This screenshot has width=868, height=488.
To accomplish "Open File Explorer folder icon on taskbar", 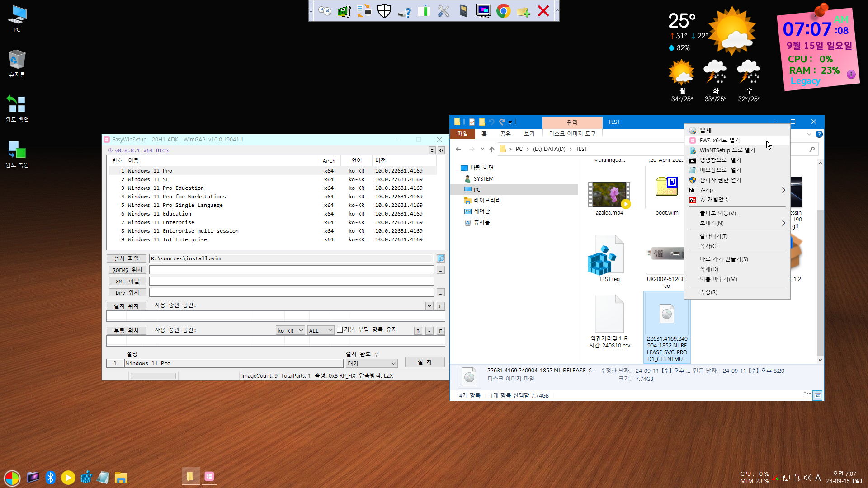I will pyautogui.click(x=121, y=477).
